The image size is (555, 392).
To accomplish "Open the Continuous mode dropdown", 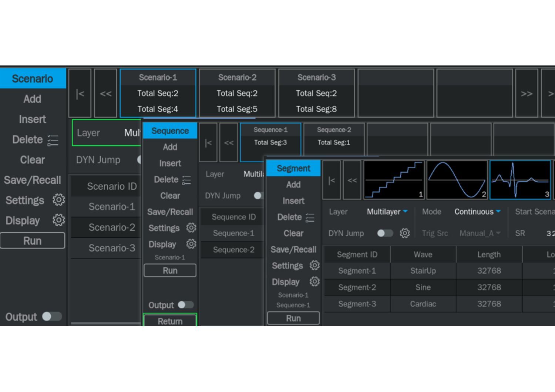I will [x=477, y=212].
